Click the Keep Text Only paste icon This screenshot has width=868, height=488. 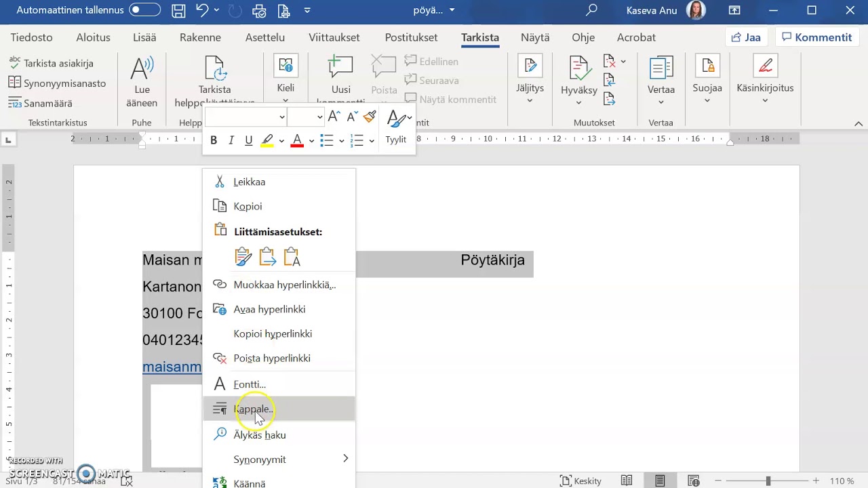click(292, 257)
